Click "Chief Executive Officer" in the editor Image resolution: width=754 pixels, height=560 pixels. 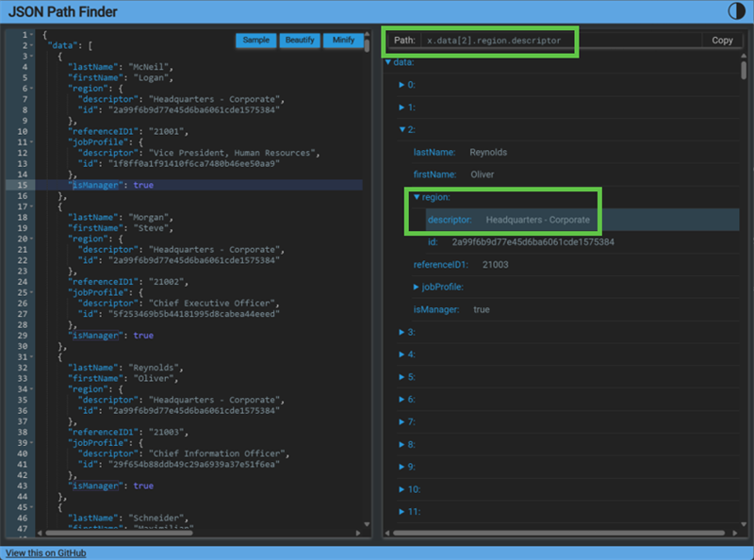(211, 303)
